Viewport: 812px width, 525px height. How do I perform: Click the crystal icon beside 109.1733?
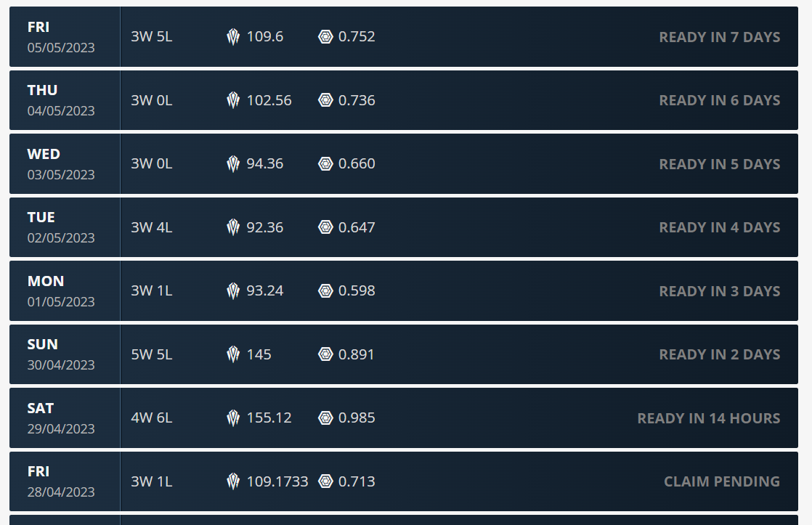(x=233, y=481)
